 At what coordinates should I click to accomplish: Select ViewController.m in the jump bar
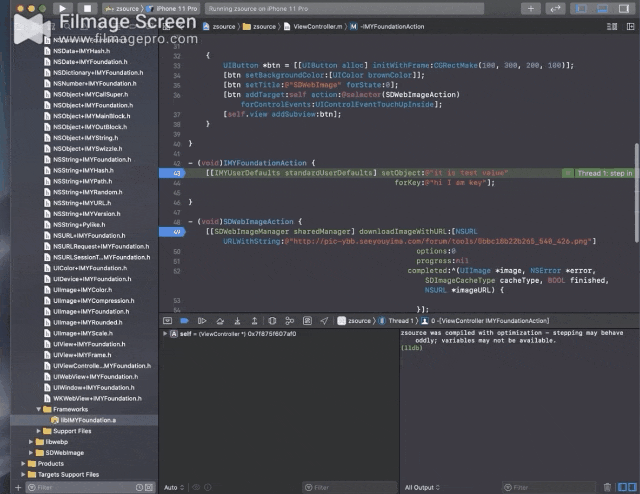coord(313,27)
